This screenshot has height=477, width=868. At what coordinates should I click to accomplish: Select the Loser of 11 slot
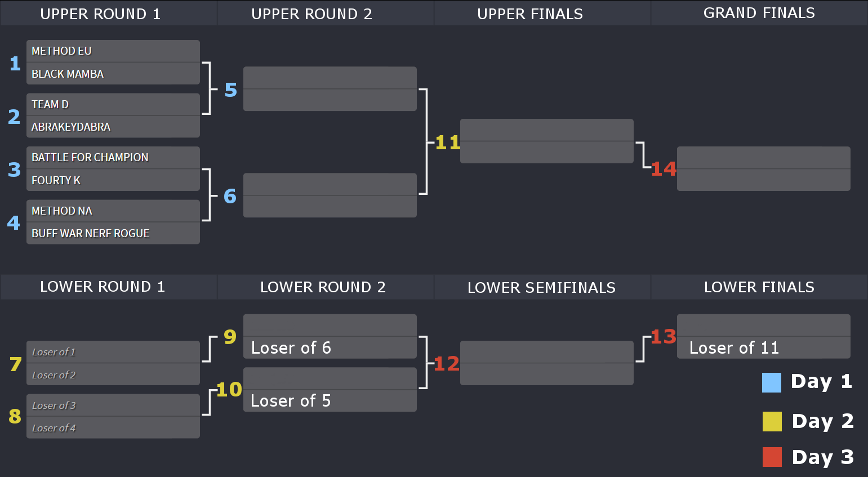764,347
